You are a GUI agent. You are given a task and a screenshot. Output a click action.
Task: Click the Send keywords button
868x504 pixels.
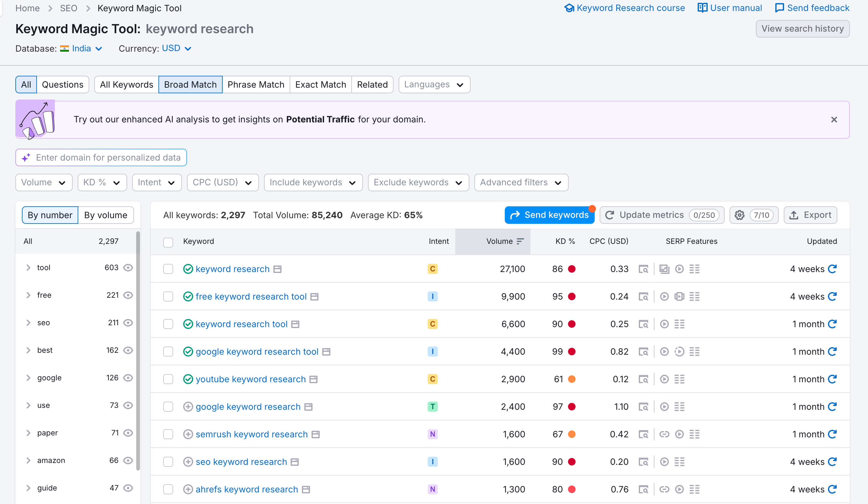(549, 215)
